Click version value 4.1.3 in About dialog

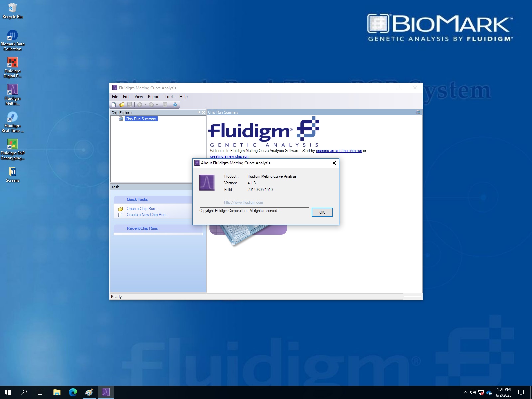[252, 183]
